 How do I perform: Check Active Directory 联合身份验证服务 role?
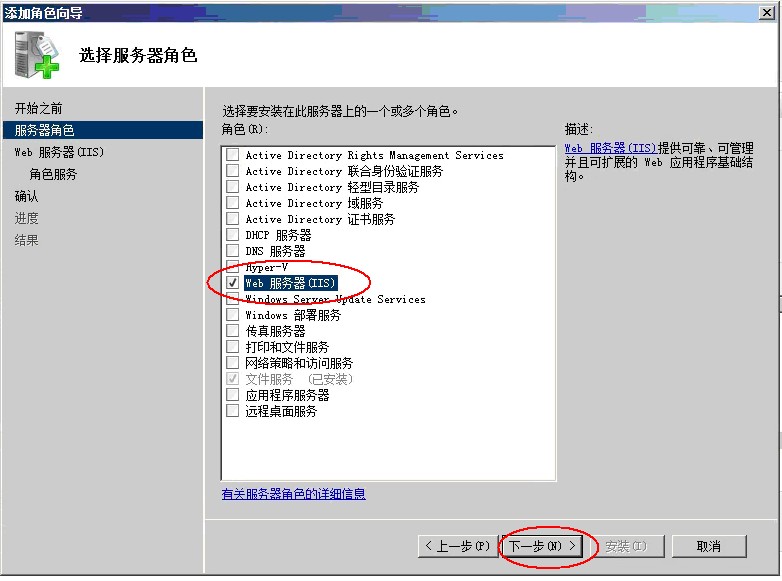pyautogui.click(x=232, y=171)
